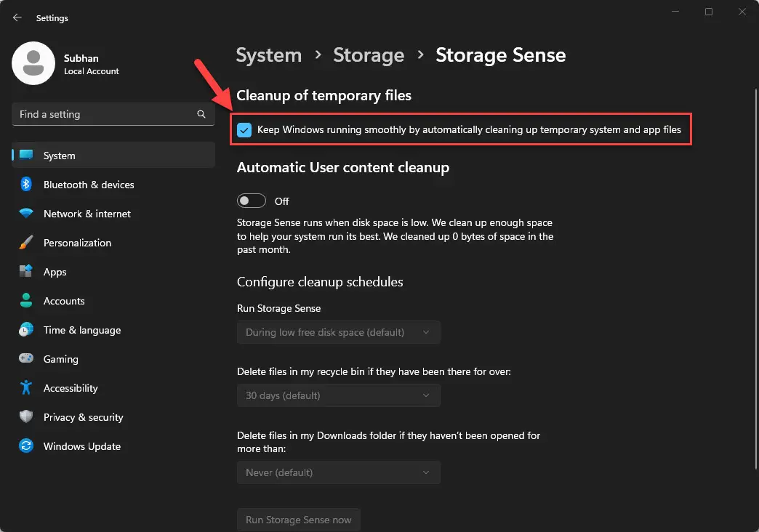
Task: Open Privacy & security settings
Action: (x=84, y=417)
